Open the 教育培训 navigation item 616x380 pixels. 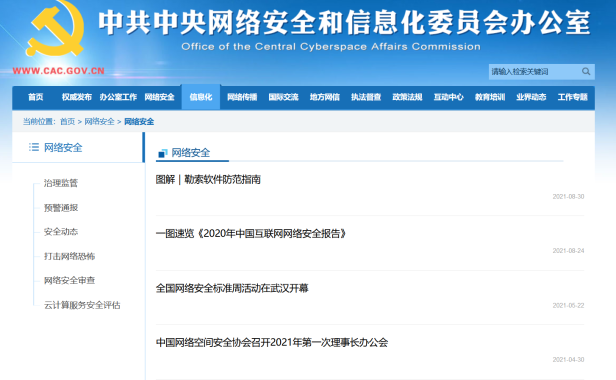click(x=490, y=97)
